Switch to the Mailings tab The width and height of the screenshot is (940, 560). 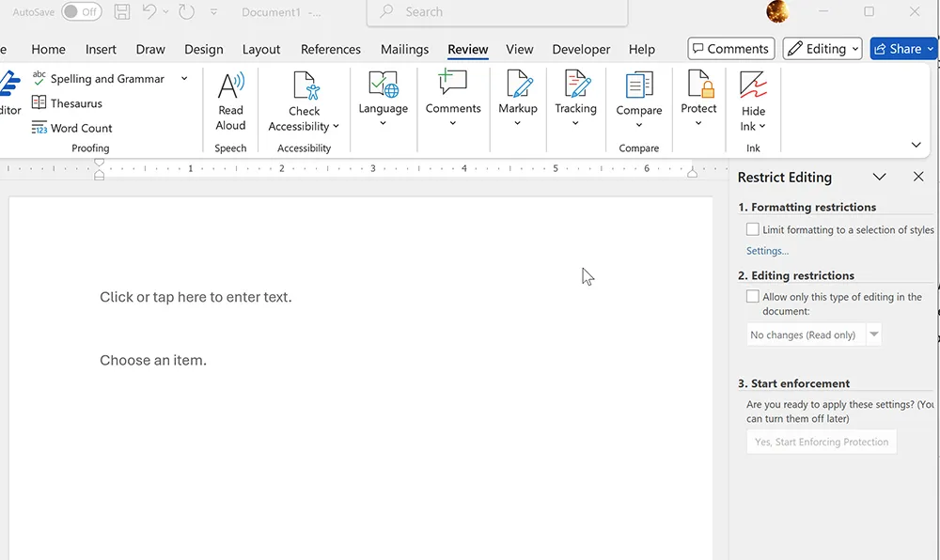(404, 49)
